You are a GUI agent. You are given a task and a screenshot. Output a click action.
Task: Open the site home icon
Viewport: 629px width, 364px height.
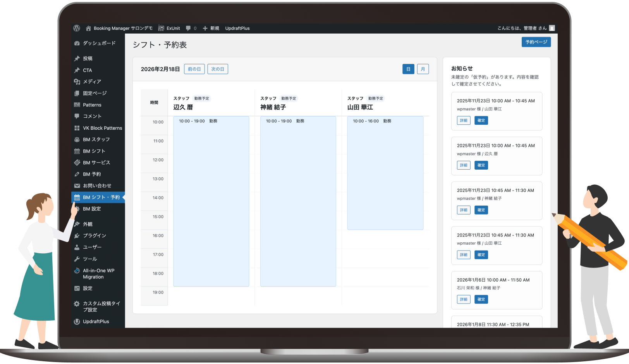pyautogui.click(x=88, y=28)
